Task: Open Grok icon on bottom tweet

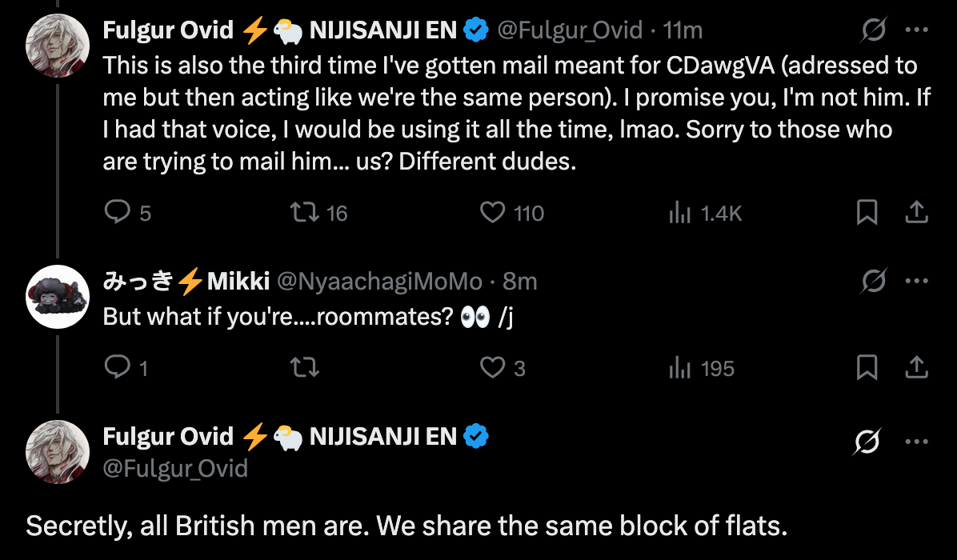Action: [870, 442]
